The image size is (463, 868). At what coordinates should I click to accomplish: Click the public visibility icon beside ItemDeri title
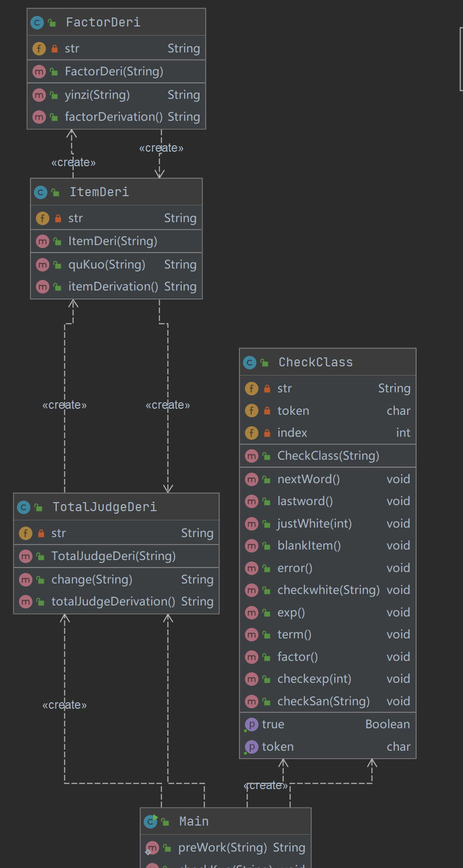[55, 192]
